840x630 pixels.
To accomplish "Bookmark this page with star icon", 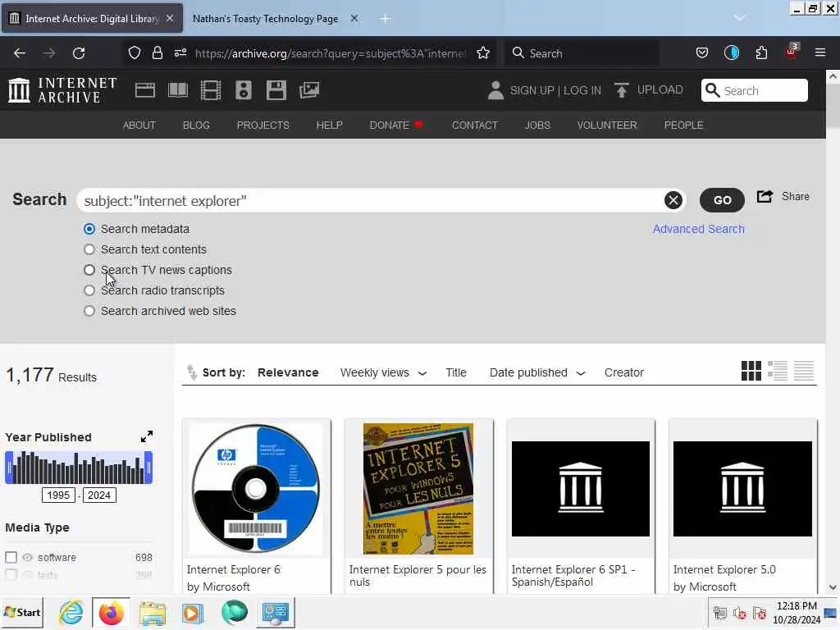I will coord(483,53).
